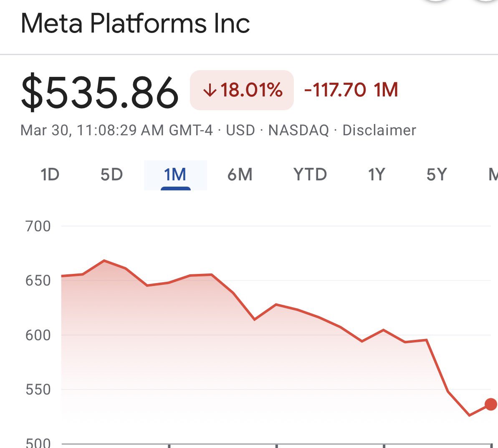Click the -117.70 1M change text
Screen dimensions: 498x448
pyautogui.click(x=351, y=90)
